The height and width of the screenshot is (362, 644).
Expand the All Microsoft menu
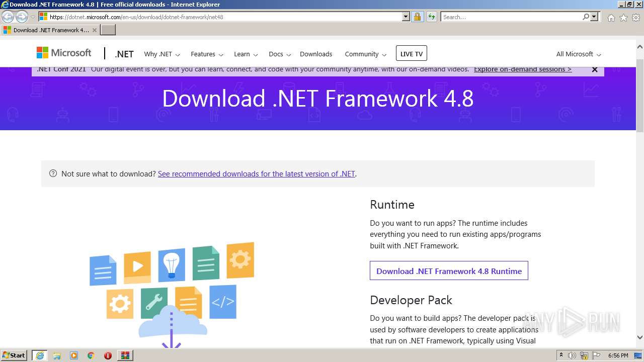[579, 54]
